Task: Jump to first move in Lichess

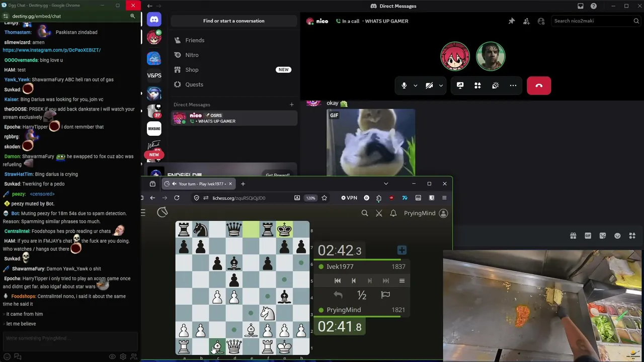Action: (x=338, y=281)
